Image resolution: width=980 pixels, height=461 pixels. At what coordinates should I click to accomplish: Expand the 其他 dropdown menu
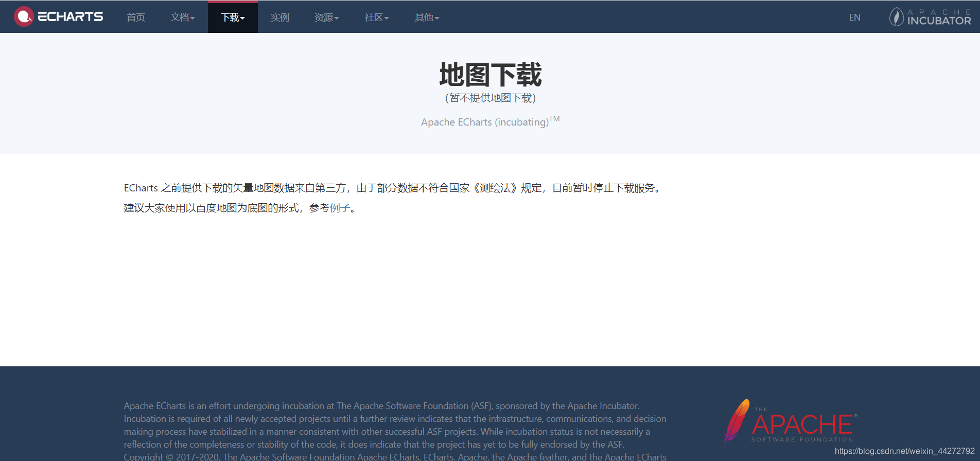(427, 17)
